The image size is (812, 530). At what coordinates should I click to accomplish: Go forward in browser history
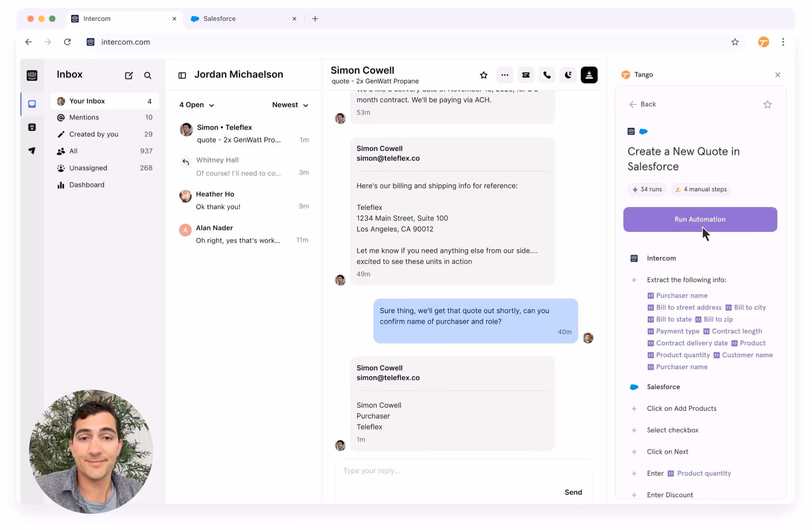48,42
